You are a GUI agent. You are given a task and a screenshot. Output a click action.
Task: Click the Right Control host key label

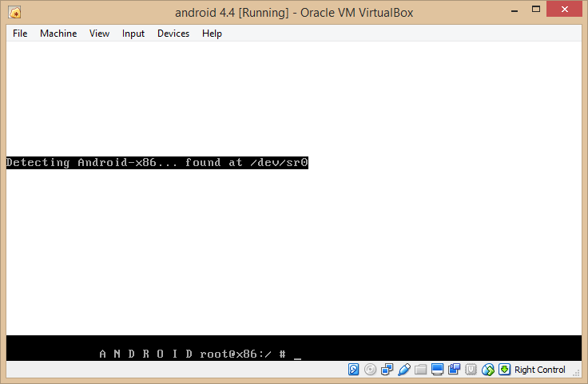(539, 370)
